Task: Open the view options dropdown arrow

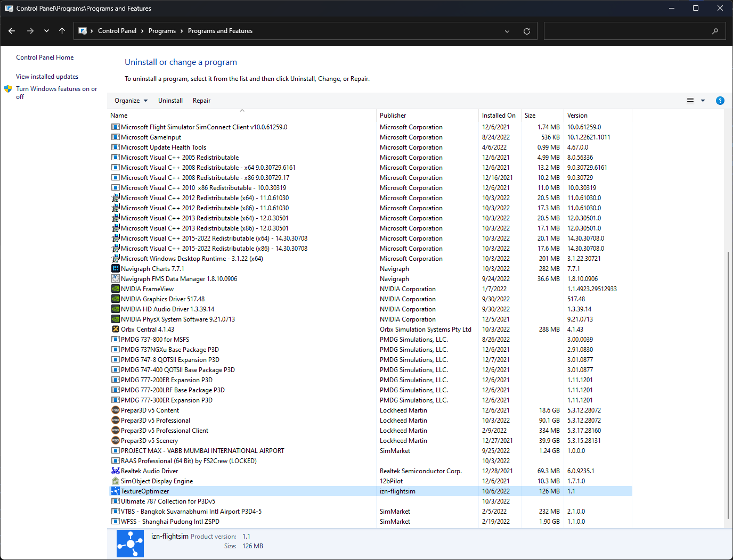Action: click(703, 101)
